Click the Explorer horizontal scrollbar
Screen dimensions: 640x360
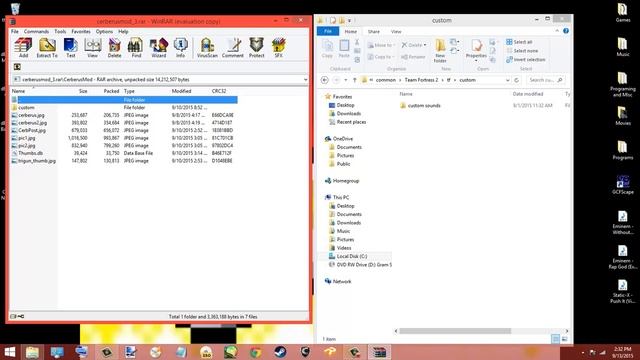(455, 331)
